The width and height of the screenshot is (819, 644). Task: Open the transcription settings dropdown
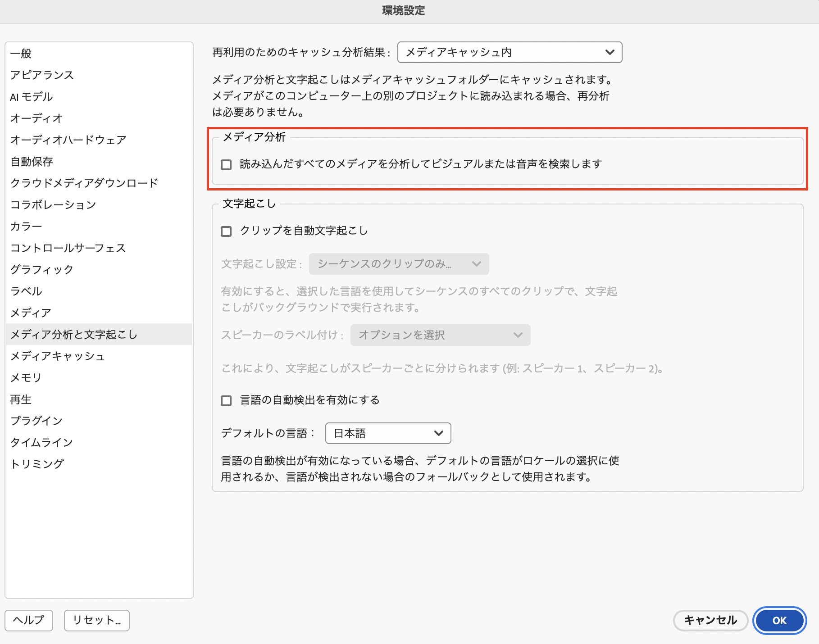point(398,264)
